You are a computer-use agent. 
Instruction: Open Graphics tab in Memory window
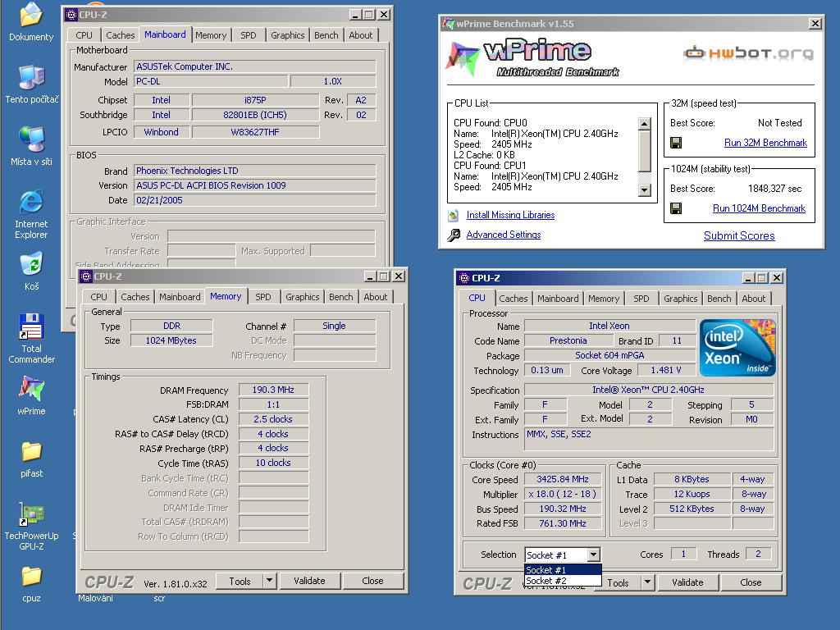(x=302, y=297)
